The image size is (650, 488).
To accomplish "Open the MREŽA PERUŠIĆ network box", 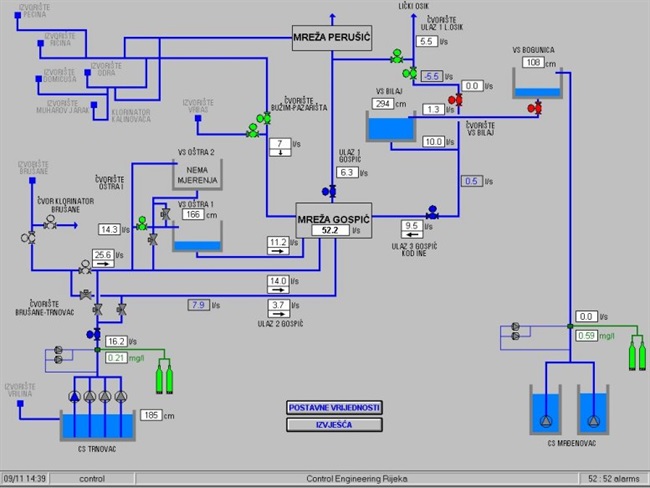I will [332, 38].
